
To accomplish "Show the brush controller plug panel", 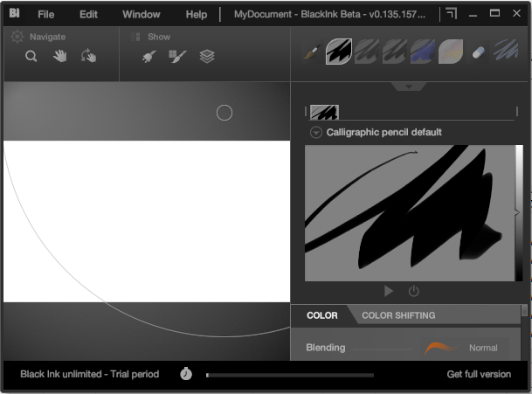I will pos(149,56).
